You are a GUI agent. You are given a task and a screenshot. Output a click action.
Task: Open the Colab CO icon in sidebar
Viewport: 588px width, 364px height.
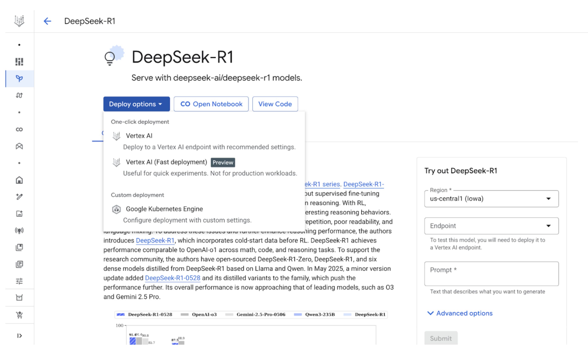click(19, 129)
